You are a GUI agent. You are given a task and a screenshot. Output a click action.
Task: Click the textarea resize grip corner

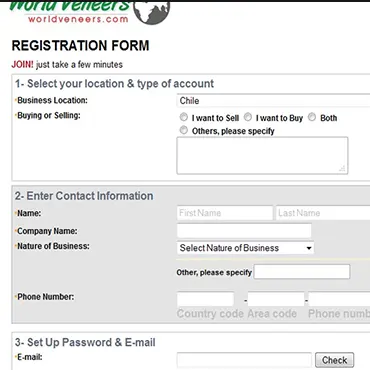click(342, 169)
